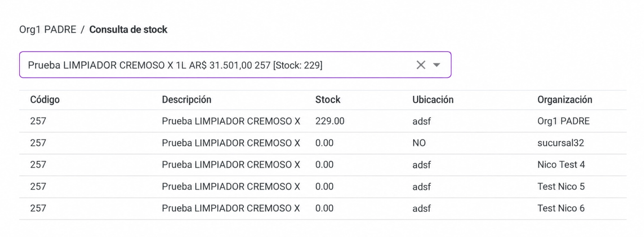The width and height of the screenshot is (644, 237).
Task: Click the Consulta de stock breadcrumb
Action: [128, 30]
